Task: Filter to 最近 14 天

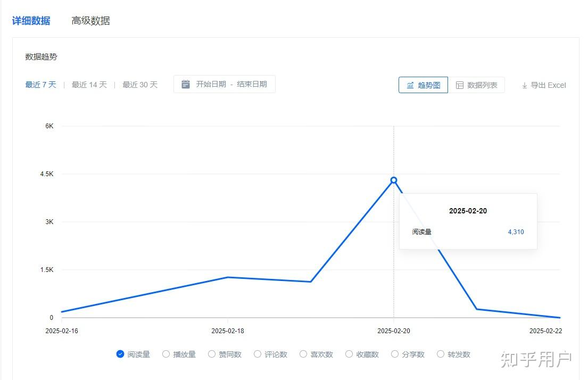Action: click(89, 85)
